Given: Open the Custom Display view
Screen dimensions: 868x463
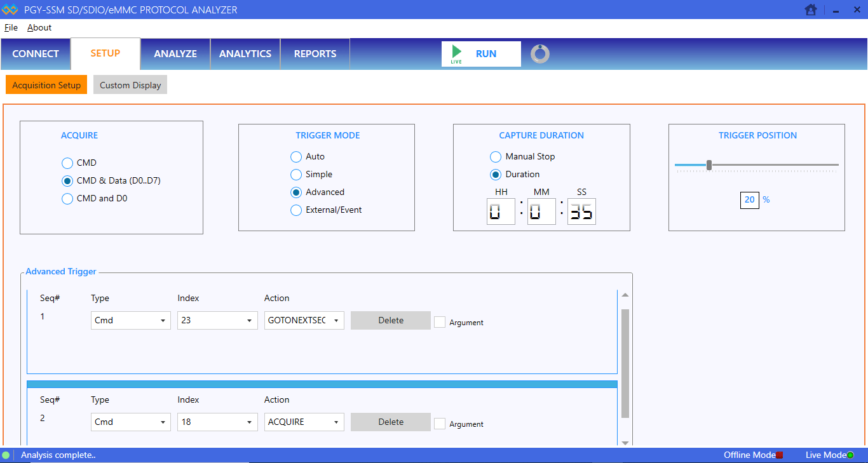Looking at the screenshot, I should point(130,85).
